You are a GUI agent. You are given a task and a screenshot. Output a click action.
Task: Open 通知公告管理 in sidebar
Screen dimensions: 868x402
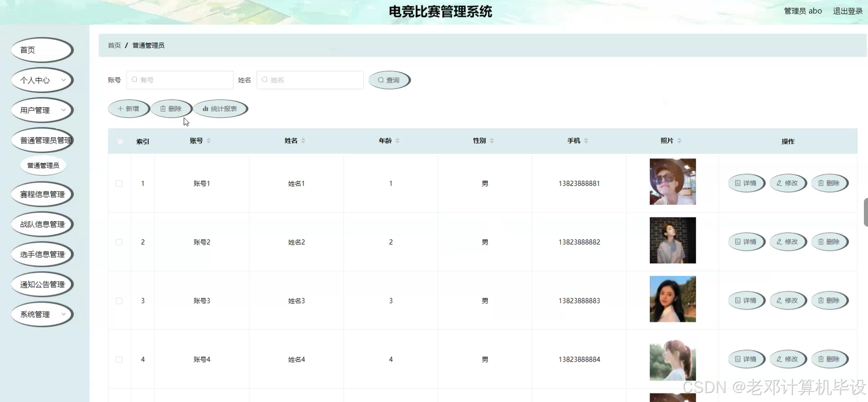click(42, 285)
